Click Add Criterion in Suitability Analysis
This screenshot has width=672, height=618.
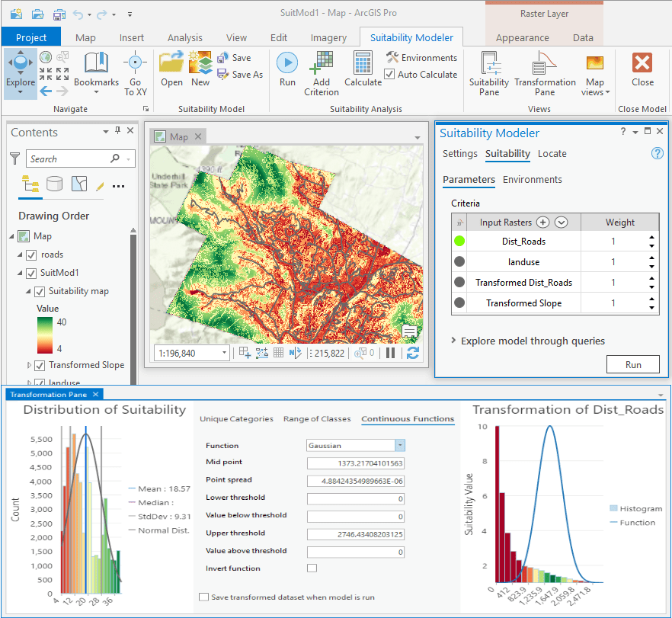(321, 72)
